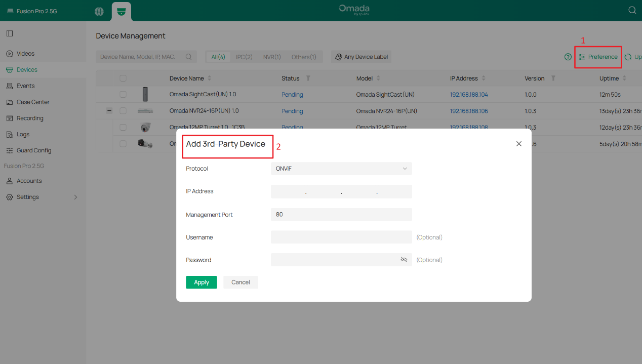Sort by Model column arrows
The height and width of the screenshot is (364, 642).
[378, 78]
